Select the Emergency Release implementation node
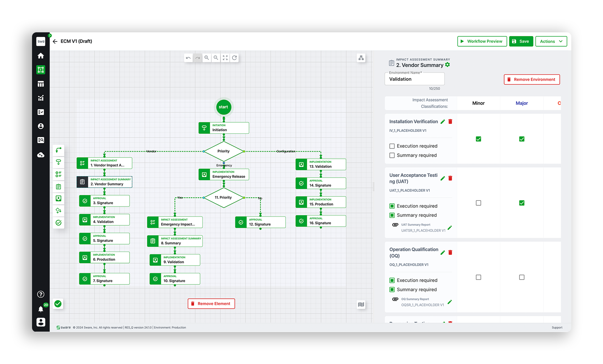 point(224,174)
